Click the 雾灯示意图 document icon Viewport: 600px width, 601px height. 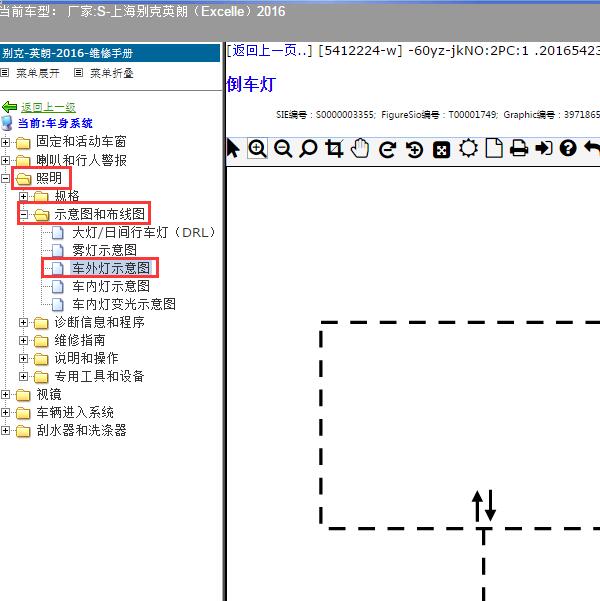point(58,250)
